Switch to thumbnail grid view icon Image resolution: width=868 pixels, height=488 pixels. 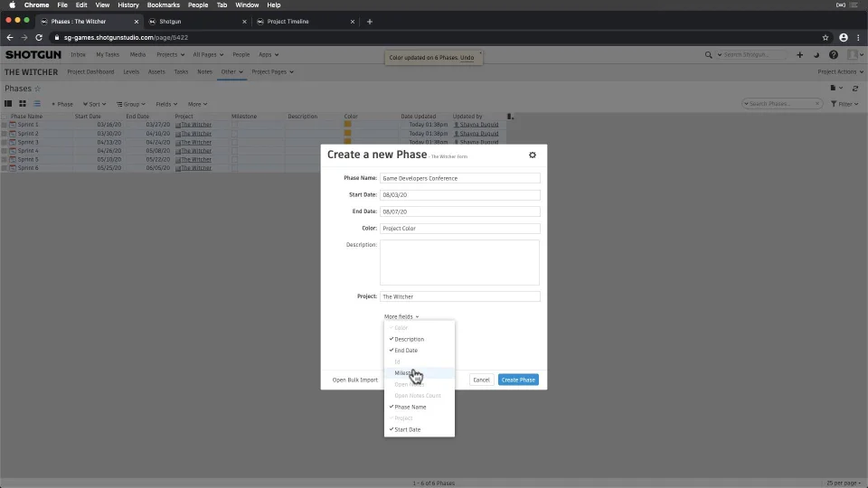pyautogui.click(x=23, y=104)
